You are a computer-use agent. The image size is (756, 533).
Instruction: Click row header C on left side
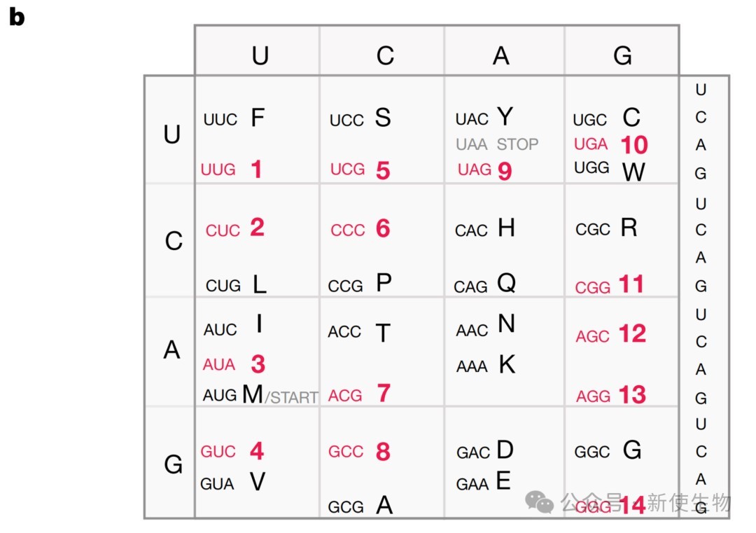pyautogui.click(x=174, y=241)
